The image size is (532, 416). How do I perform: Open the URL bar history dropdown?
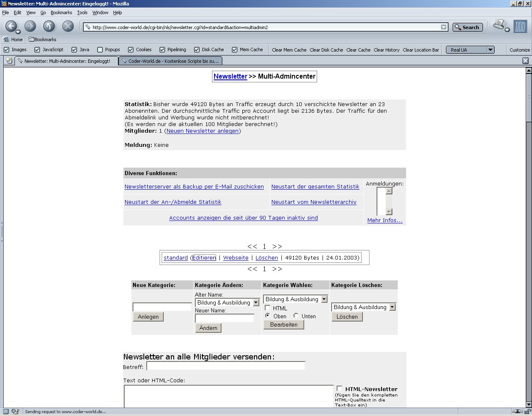(x=444, y=27)
